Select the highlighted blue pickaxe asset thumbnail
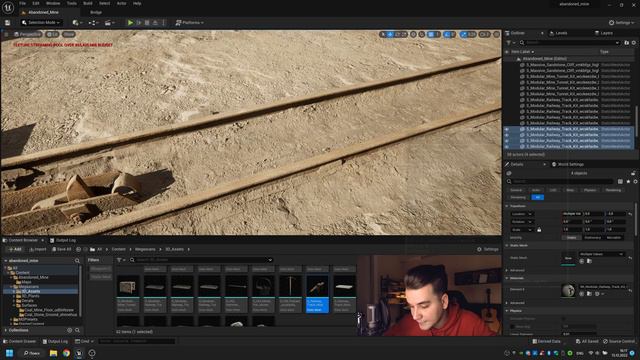The height and width of the screenshot is (360, 640). pos(317,293)
